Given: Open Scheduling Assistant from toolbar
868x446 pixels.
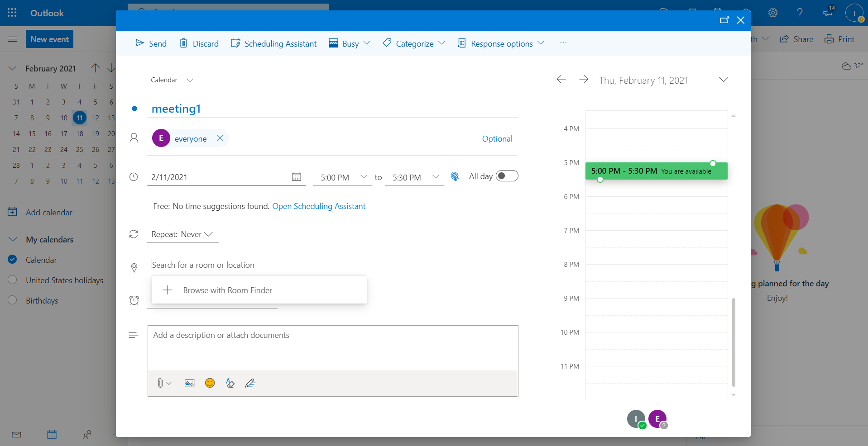Looking at the screenshot, I should pos(273,43).
